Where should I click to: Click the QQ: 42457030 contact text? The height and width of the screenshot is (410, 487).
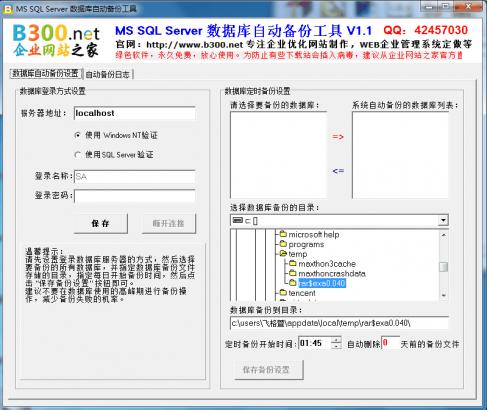pos(426,30)
